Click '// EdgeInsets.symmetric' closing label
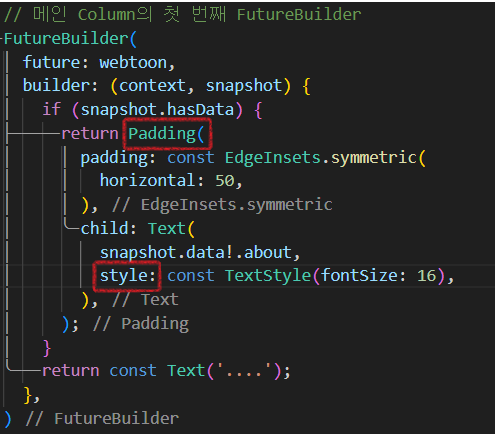Image resolution: width=495 pixels, height=434 pixels. click(222, 205)
